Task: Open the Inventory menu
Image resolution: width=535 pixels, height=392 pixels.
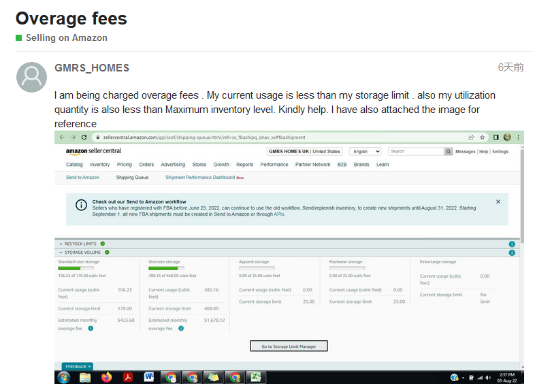Action: (99, 165)
